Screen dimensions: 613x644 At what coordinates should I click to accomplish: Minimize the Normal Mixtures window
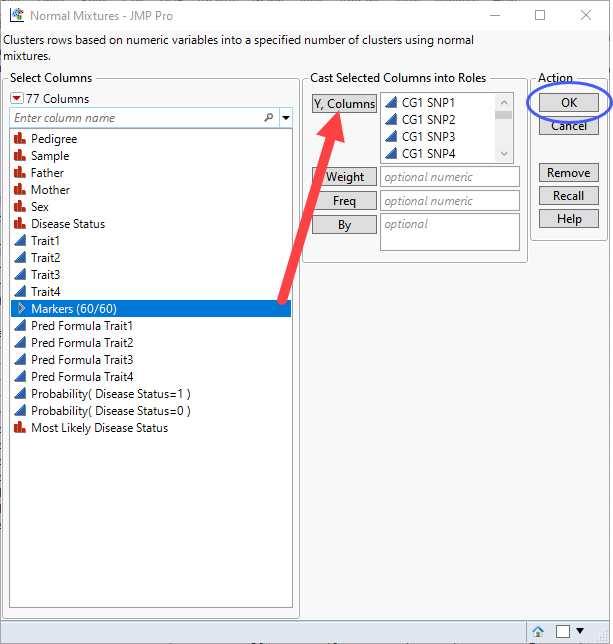[x=495, y=16]
